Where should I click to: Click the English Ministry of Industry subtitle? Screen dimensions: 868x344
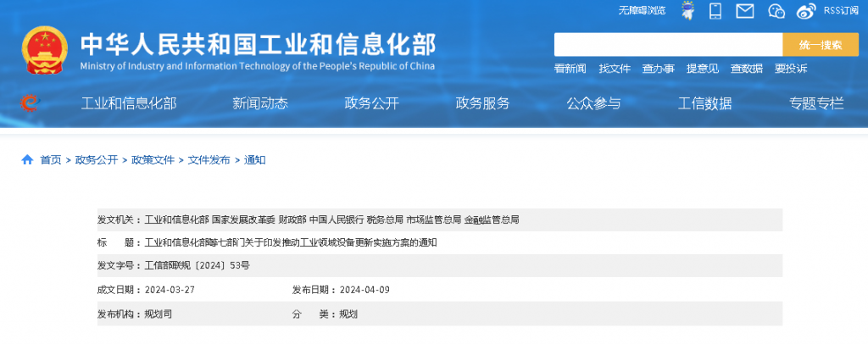point(258,66)
